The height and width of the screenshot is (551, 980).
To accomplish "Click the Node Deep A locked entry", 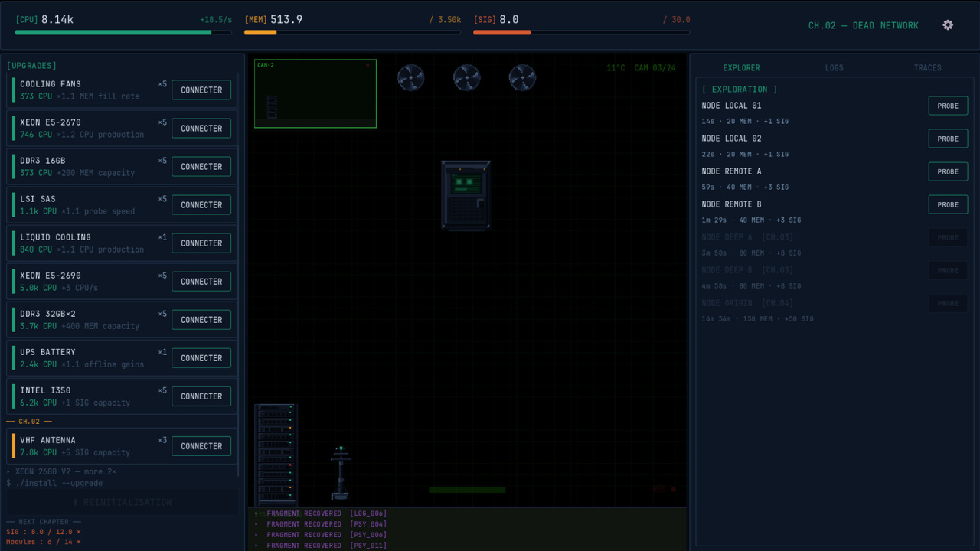I will (835, 245).
